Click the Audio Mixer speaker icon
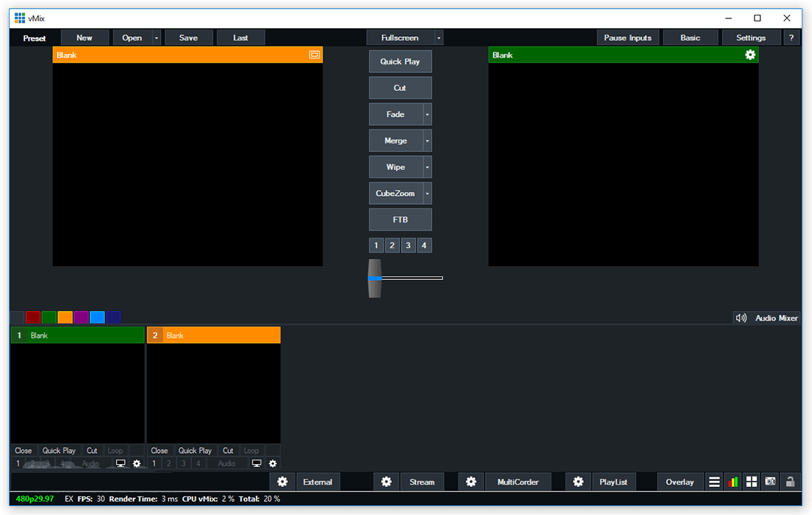The width and height of the screenshot is (812, 515). 741,318
